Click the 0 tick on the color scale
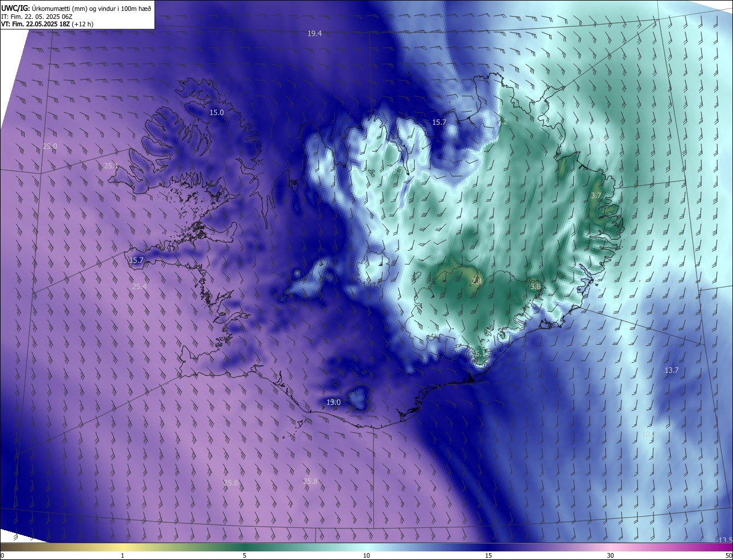The image size is (733, 560). tap(2, 555)
